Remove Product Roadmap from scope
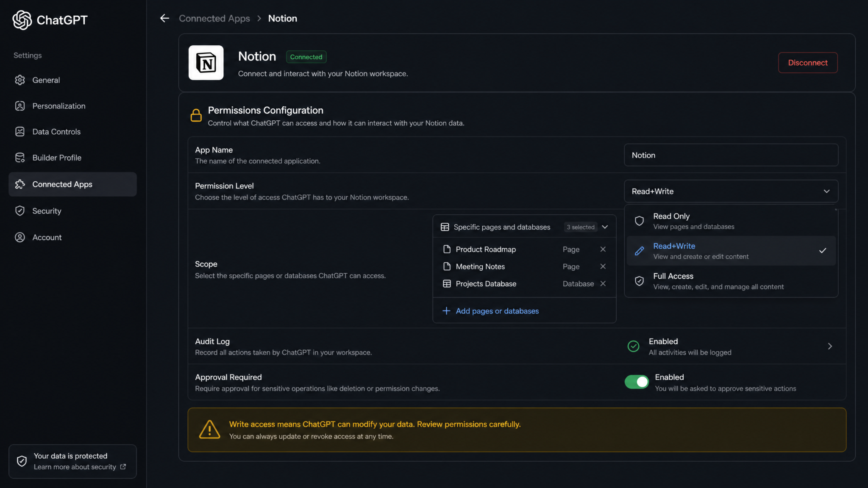The image size is (868, 488). [x=603, y=249]
